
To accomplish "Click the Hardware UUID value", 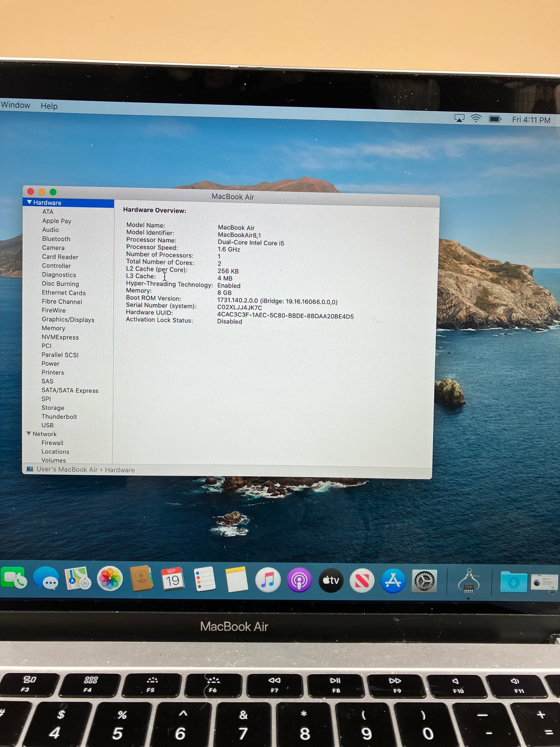I will tap(285, 316).
